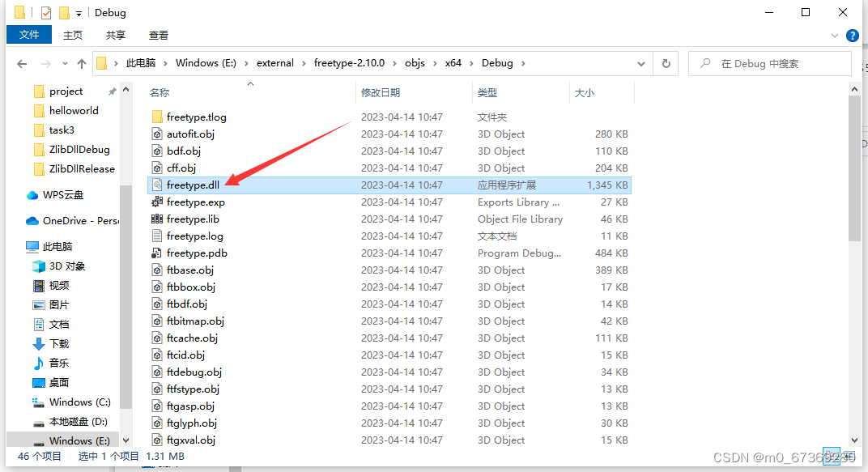Switch to the details view status-bar icon
The width and height of the screenshot is (868, 472).
coord(831,457)
